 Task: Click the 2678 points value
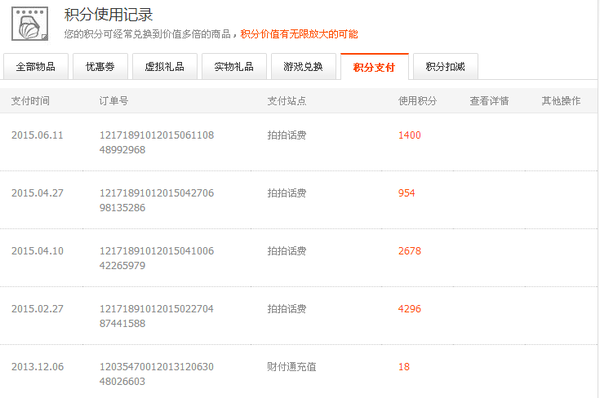tap(409, 251)
